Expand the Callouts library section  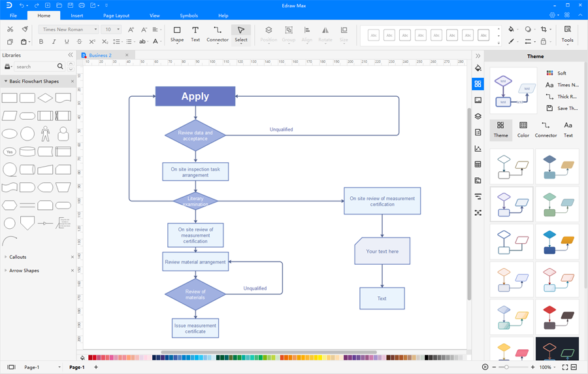coord(18,257)
